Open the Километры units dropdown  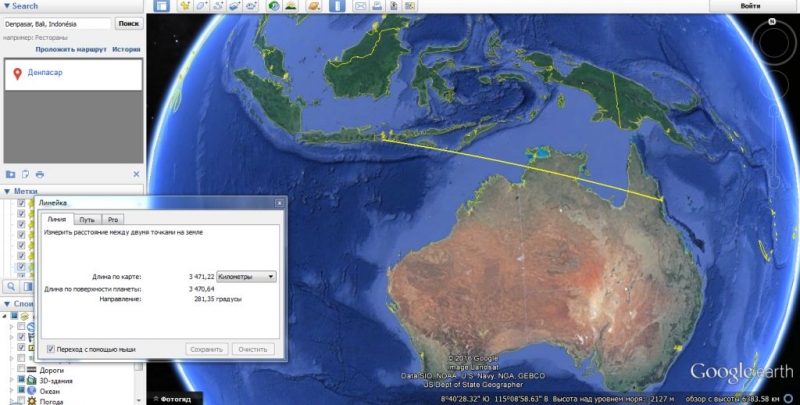pyautogui.click(x=246, y=276)
